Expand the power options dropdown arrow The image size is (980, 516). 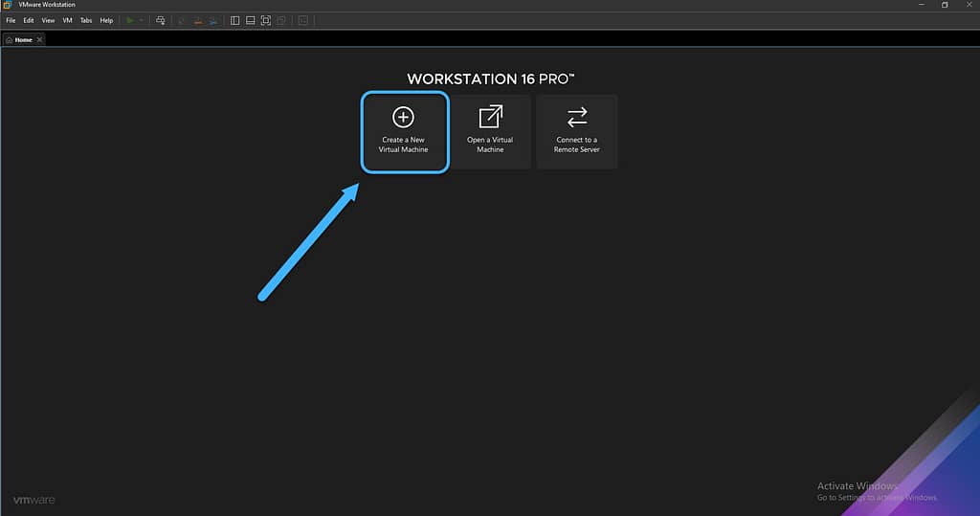142,21
